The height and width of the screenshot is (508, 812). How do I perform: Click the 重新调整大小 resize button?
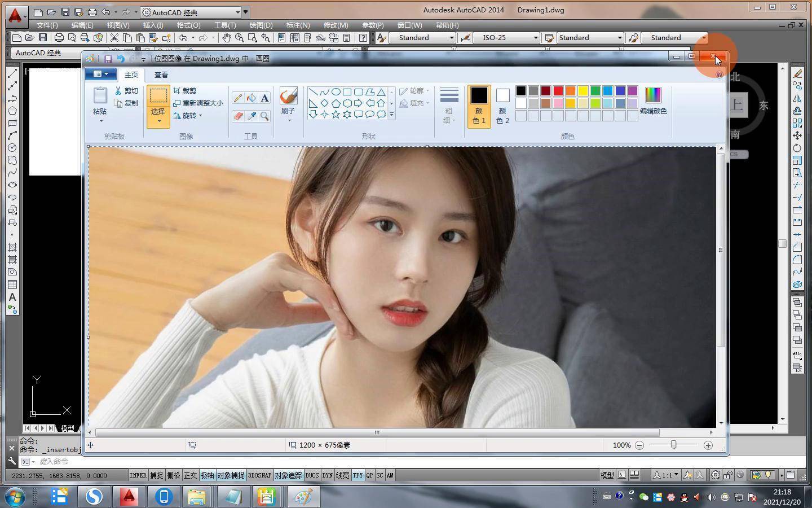click(198, 103)
